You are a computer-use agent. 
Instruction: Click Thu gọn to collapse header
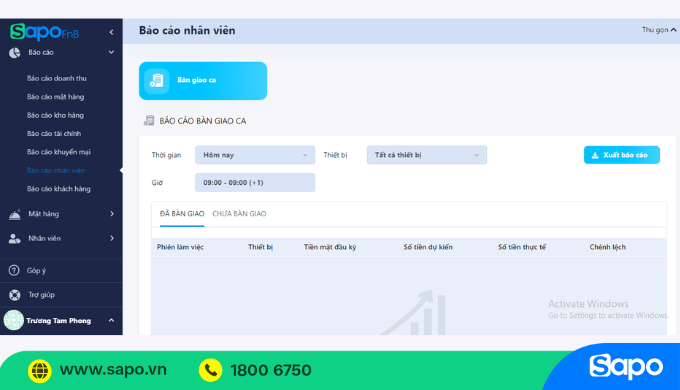click(x=659, y=29)
